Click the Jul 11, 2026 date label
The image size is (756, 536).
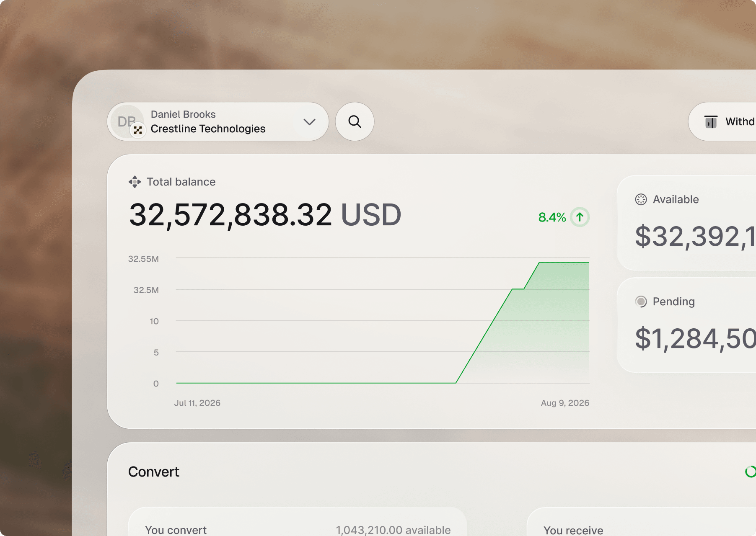(x=197, y=403)
